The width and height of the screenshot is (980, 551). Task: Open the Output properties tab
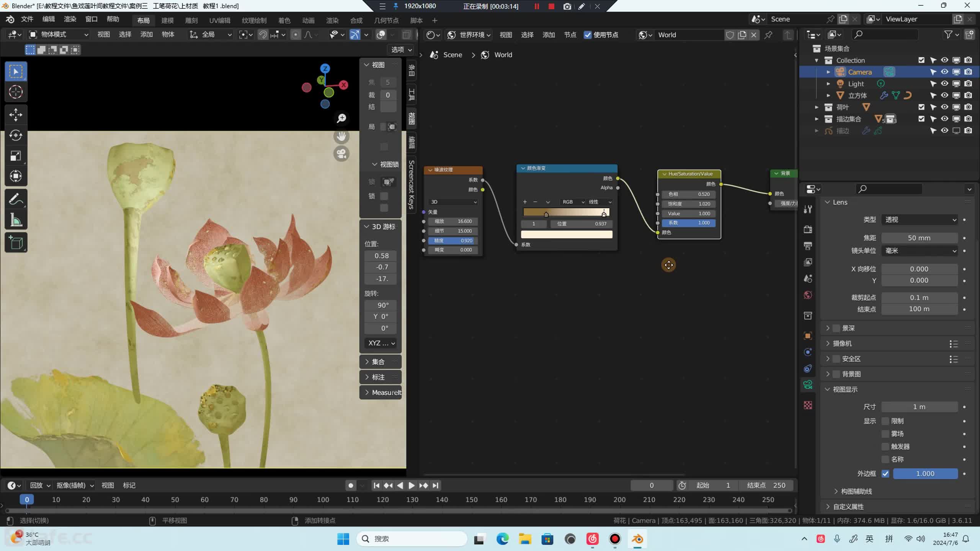[808, 246]
